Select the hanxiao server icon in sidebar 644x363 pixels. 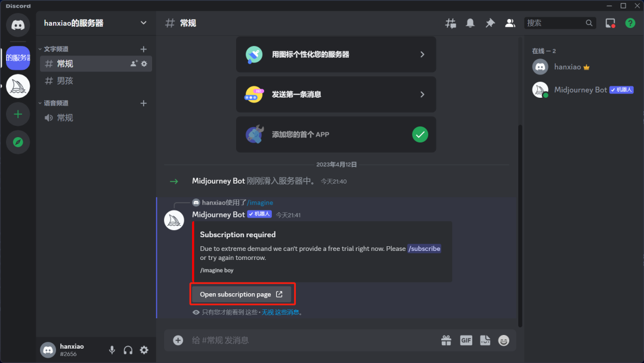point(18,58)
